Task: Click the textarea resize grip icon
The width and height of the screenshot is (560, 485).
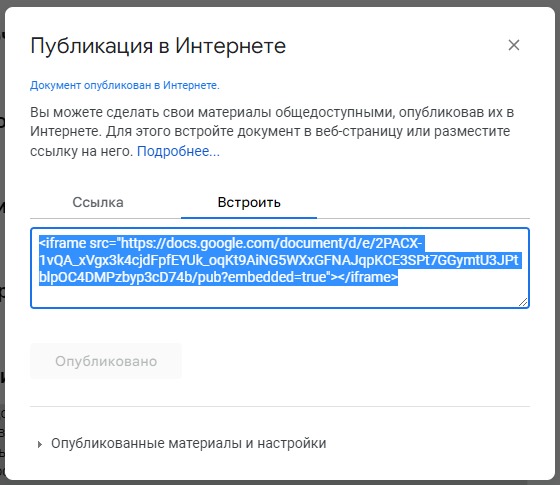Action: 523,302
